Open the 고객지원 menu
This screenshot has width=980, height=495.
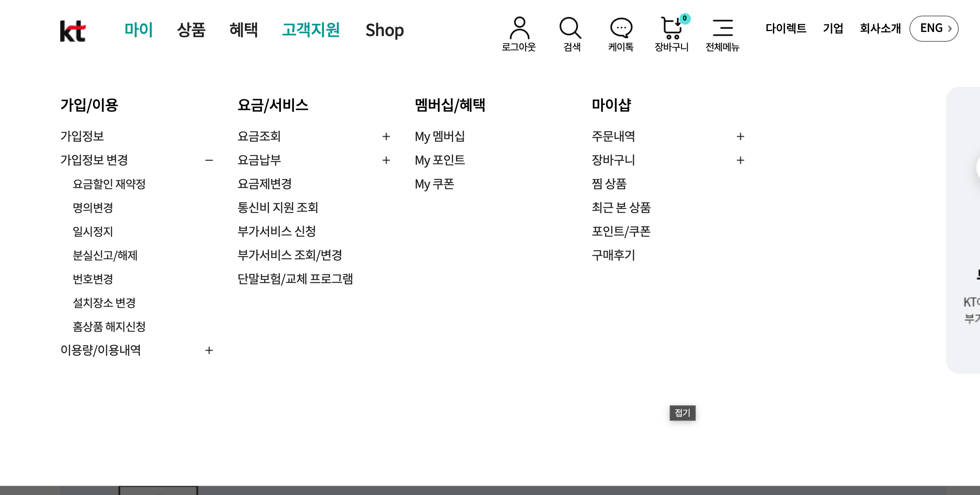click(x=311, y=30)
